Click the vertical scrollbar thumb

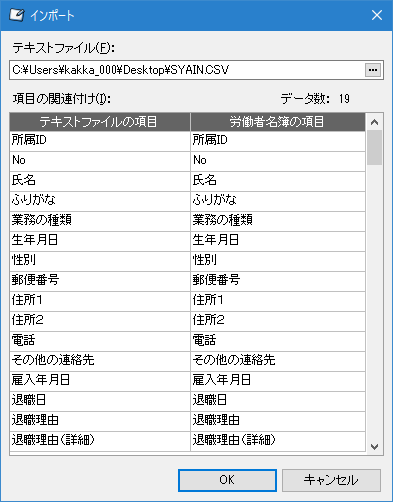click(x=374, y=148)
